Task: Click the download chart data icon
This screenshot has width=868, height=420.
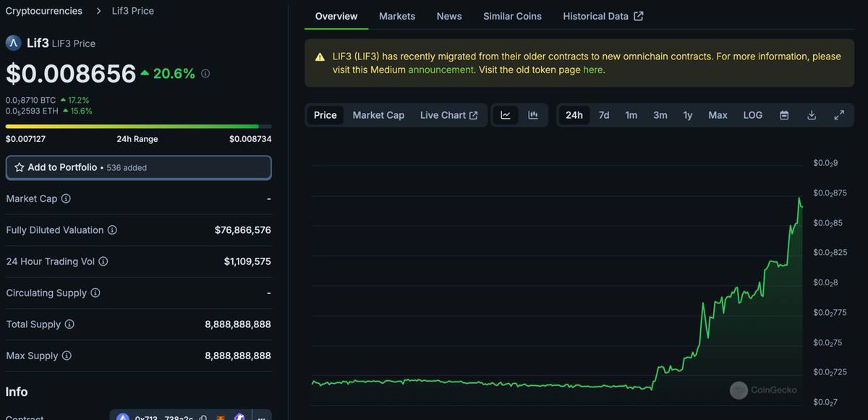Action: tap(812, 115)
